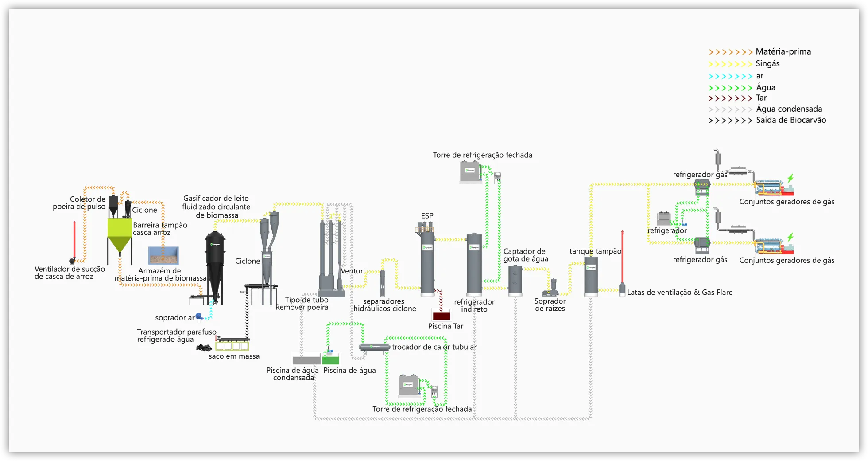The image size is (868, 461).
Task: Select the blue soprador ar blower
Action: pyautogui.click(x=199, y=316)
